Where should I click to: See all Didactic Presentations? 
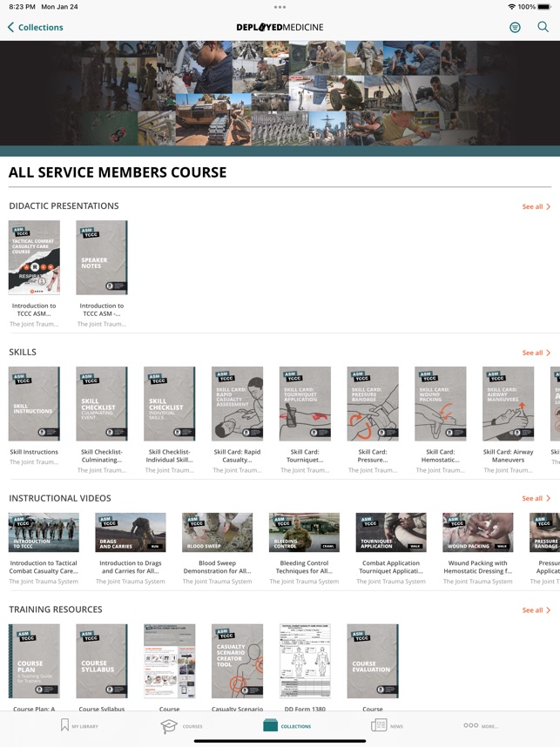536,206
